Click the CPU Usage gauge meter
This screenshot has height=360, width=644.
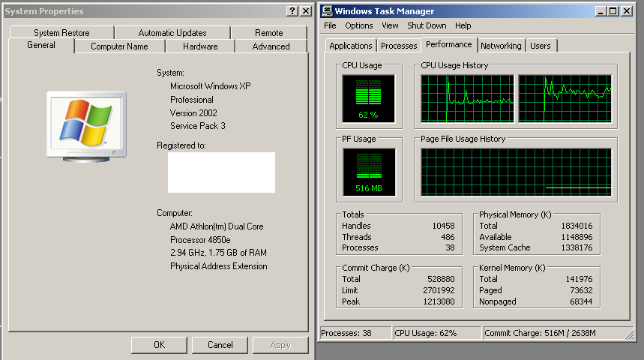tap(368, 98)
